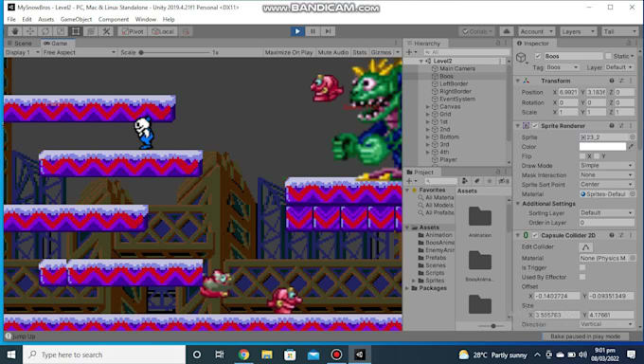Screen dimensions: 644x364
Task: Toggle Mute Audio in Game view
Action: [333, 52]
